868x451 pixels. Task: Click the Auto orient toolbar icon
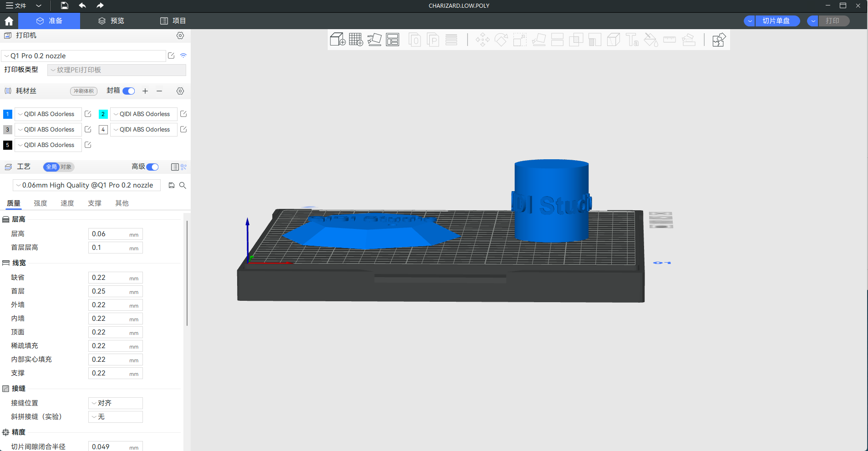(x=374, y=40)
